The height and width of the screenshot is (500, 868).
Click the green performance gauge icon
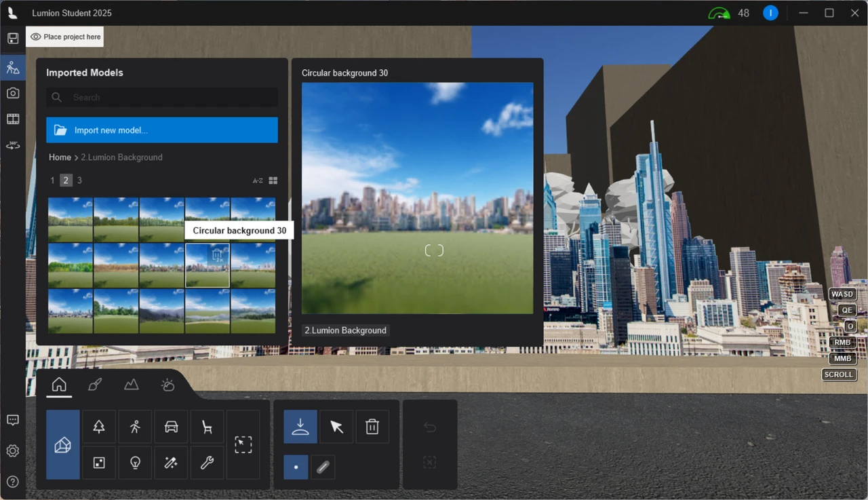click(x=719, y=13)
